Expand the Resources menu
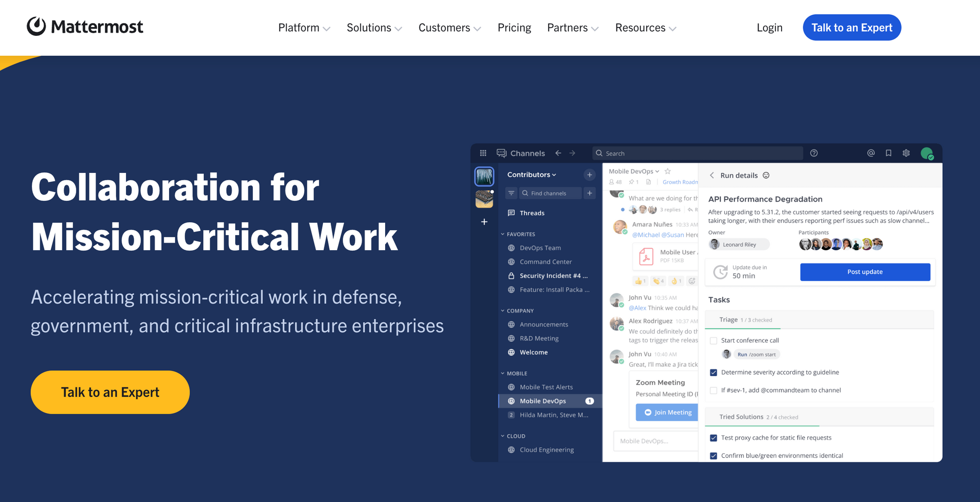Viewport: 980px width, 502px height. tap(646, 28)
